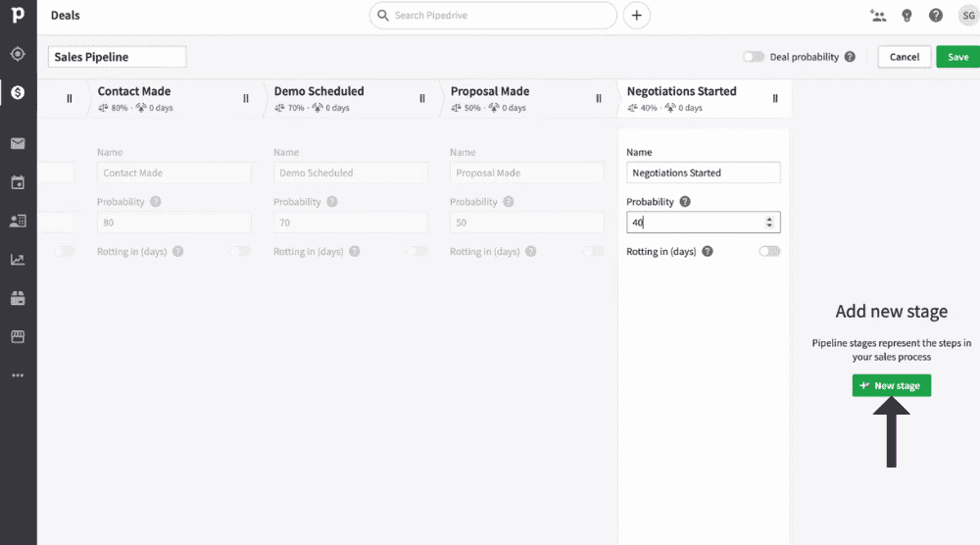Image resolution: width=980 pixels, height=545 pixels.
Task: Toggle Rotting switch for Contact Made
Action: pos(240,251)
